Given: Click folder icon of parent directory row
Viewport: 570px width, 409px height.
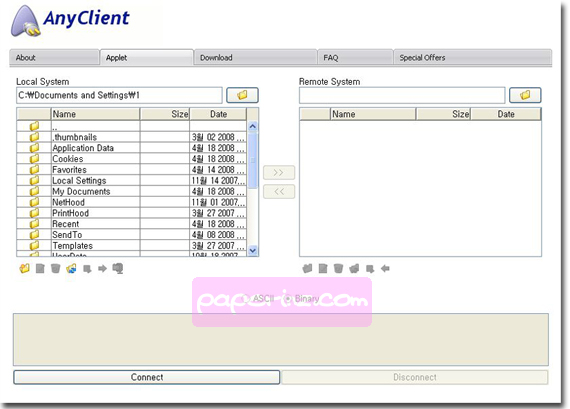Looking at the screenshot, I should coord(34,126).
